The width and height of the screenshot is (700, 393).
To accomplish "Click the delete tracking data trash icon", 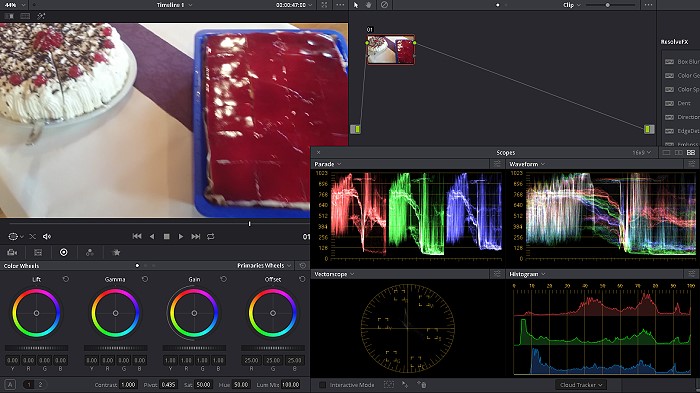I will tap(422, 385).
